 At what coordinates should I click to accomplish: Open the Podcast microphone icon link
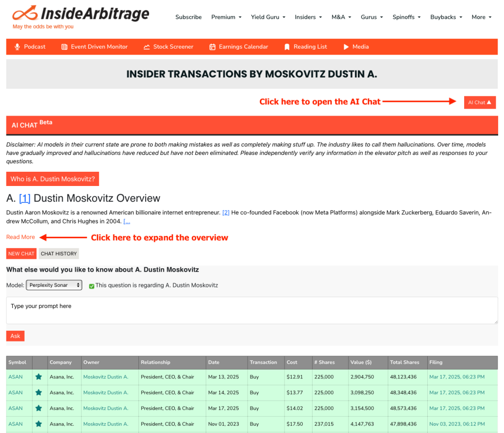17,47
